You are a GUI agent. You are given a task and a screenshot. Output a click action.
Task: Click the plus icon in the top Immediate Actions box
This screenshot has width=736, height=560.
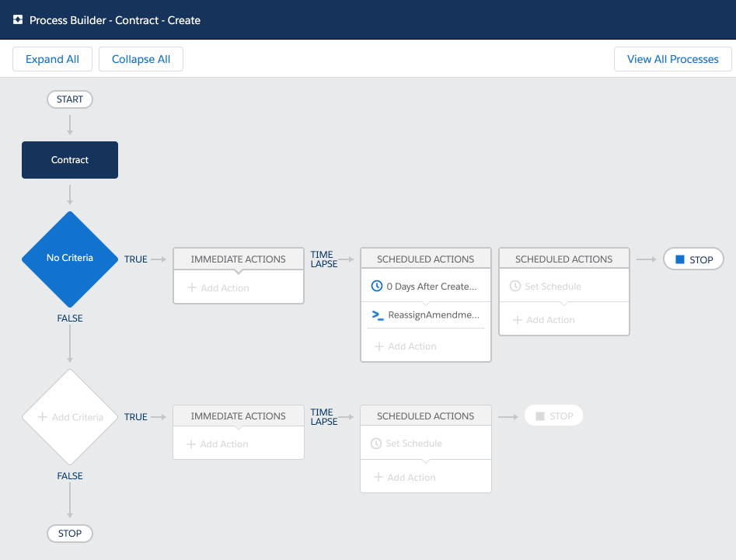pos(191,287)
